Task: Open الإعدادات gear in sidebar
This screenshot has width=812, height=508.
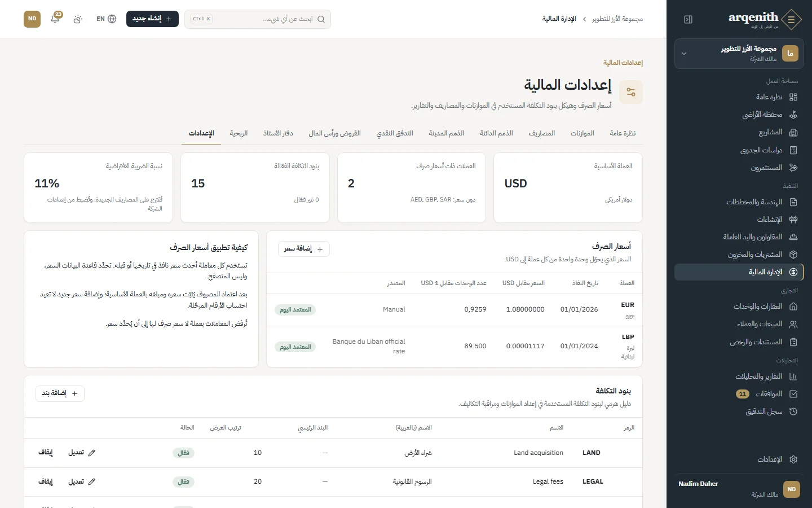Action: pyautogui.click(x=739, y=459)
